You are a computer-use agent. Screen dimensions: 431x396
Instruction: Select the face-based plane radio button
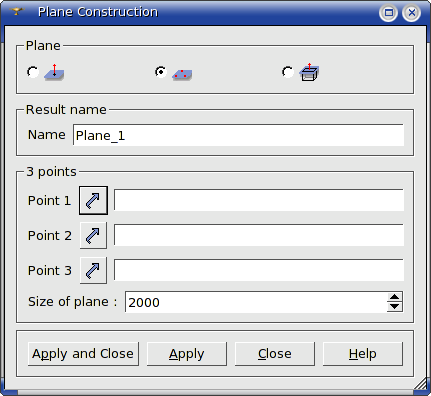(288, 72)
